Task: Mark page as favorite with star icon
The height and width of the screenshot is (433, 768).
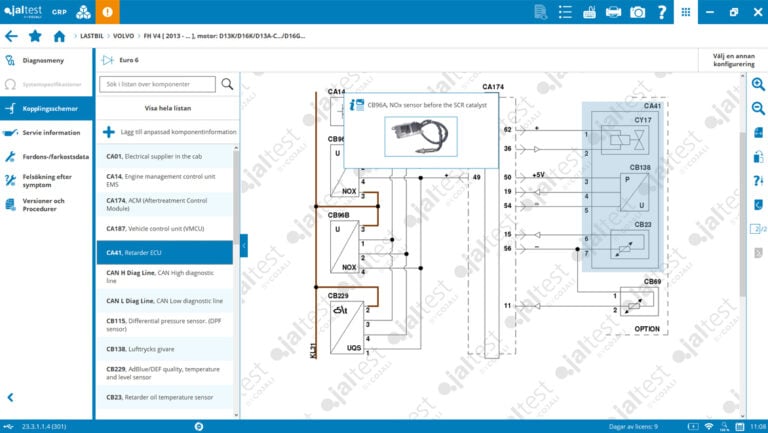Action: (x=35, y=36)
